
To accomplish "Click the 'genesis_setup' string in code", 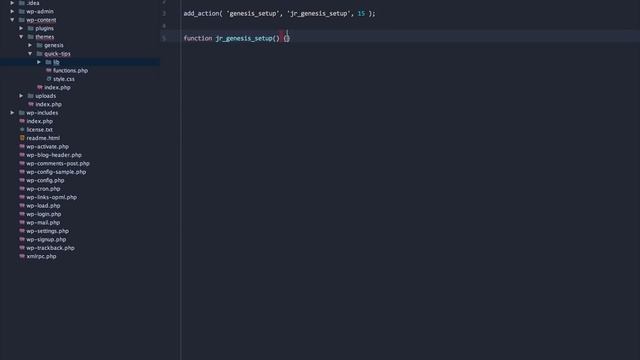I will 253,13.
